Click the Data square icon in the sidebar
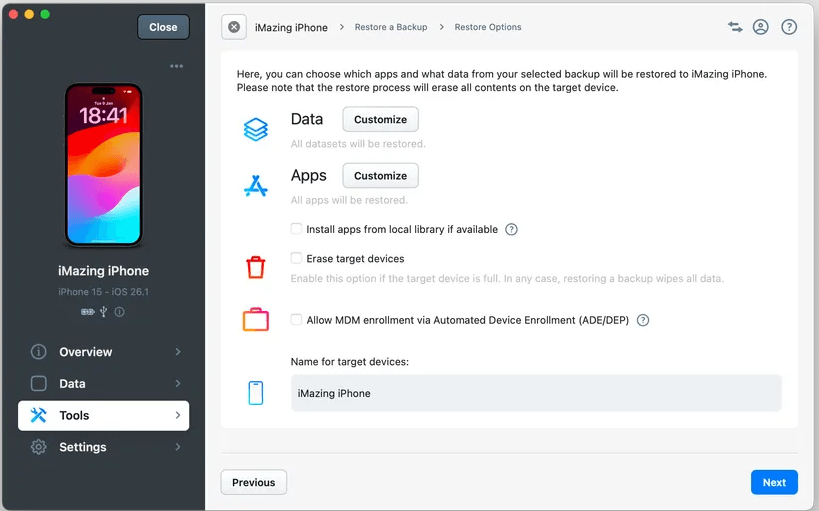Screen dimensions: 819x511 pos(39,384)
